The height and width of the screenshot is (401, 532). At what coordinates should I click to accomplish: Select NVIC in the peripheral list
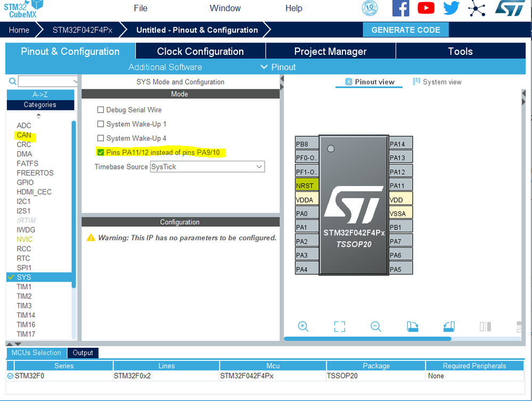(24, 239)
